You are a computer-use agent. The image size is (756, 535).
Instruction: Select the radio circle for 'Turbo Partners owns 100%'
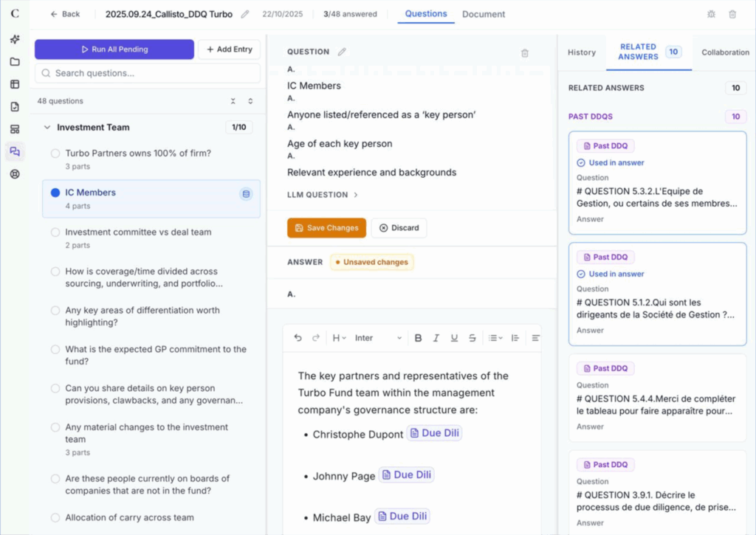[55, 153]
